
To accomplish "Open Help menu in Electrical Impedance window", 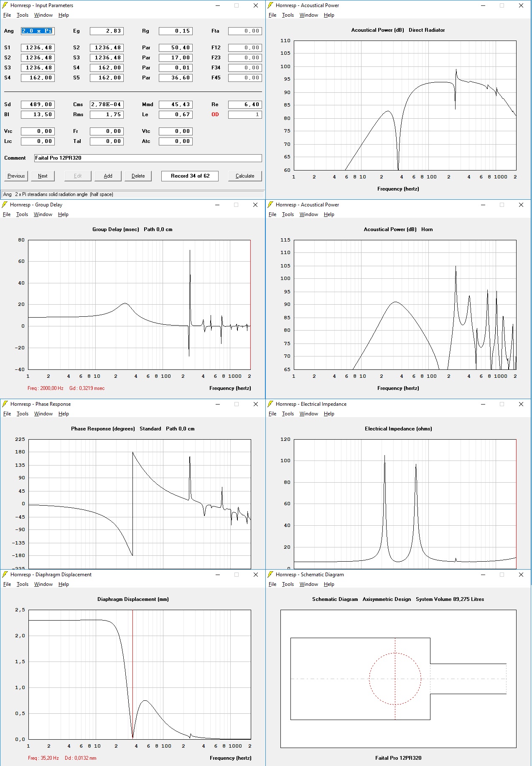I will pos(329,414).
